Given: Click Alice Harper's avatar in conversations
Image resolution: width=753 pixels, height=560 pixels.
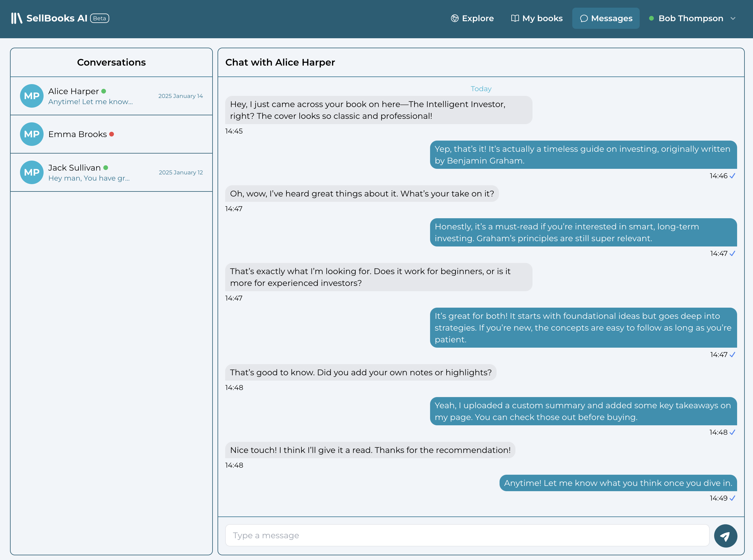Looking at the screenshot, I should point(31,96).
